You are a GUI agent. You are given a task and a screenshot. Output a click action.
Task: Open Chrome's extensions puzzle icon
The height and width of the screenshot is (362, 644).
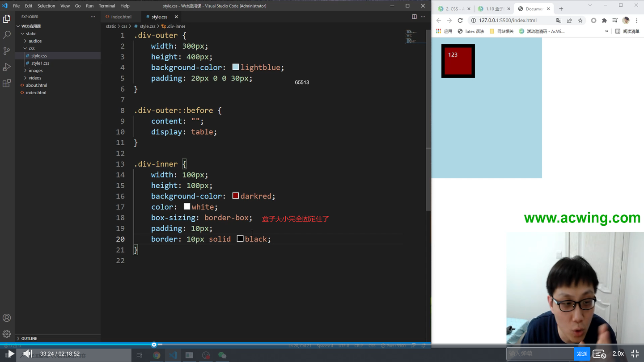(605, 20)
